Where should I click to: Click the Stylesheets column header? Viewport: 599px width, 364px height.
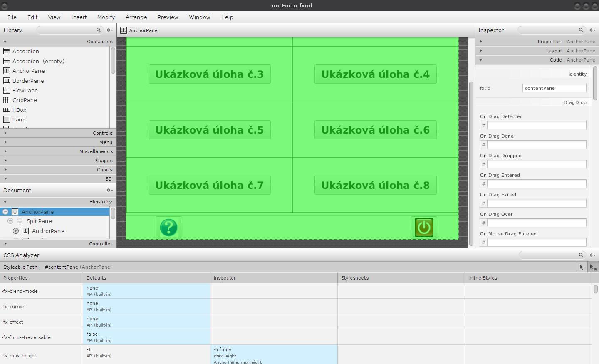coord(401,278)
